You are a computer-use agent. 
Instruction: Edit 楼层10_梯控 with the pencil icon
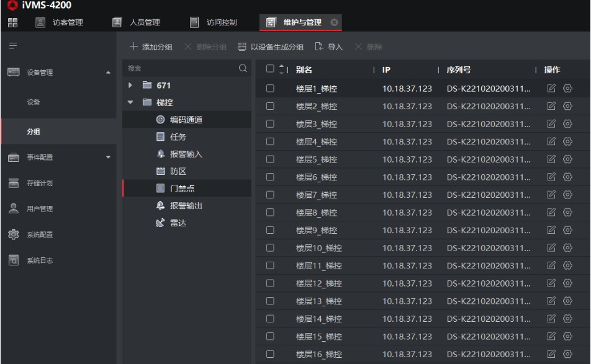(551, 247)
